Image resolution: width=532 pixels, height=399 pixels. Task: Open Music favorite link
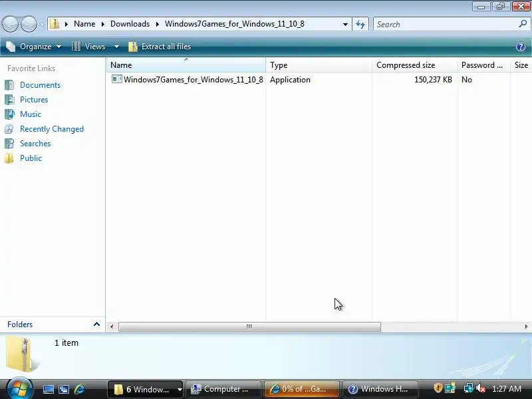pyautogui.click(x=31, y=114)
